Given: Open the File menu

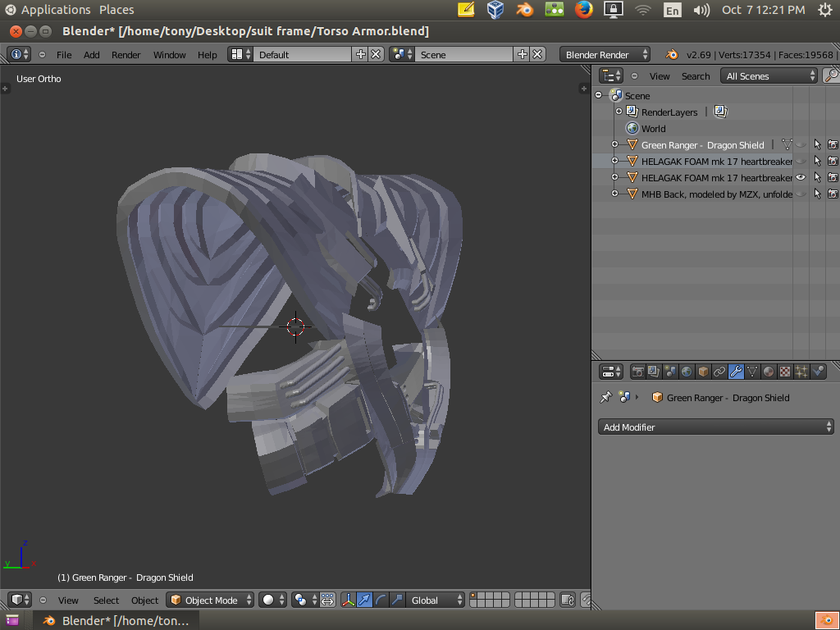Looking at the screenshot, I should point(64,55).
